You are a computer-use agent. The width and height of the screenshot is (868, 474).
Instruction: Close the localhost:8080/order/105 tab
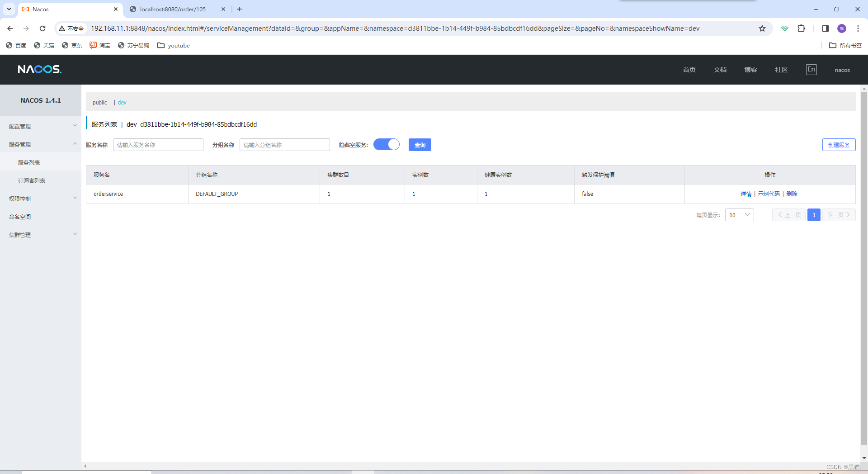[223, 9]
